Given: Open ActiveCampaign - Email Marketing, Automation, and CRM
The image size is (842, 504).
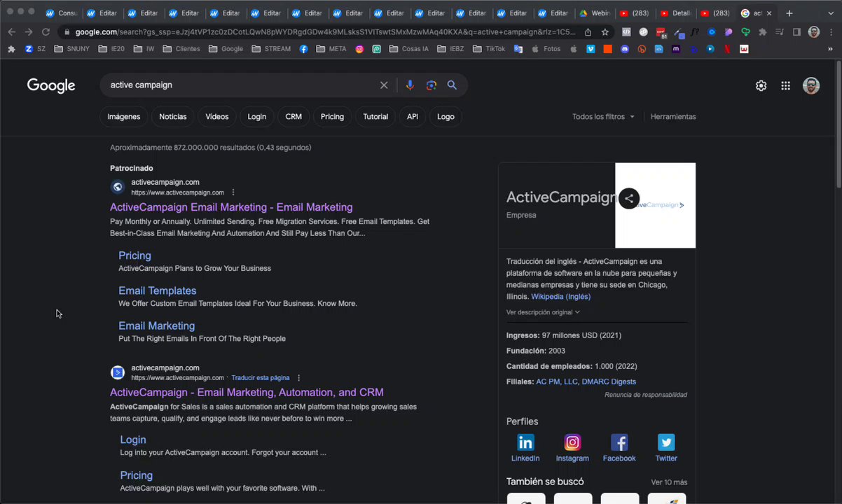Looking at the screenshot, I should [x=247, y=393].
